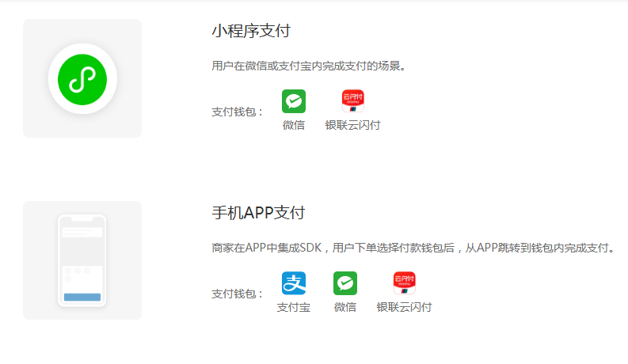Open the 小程序支付 heading
This screenshot has width=628, height=364.
(251, 32)
